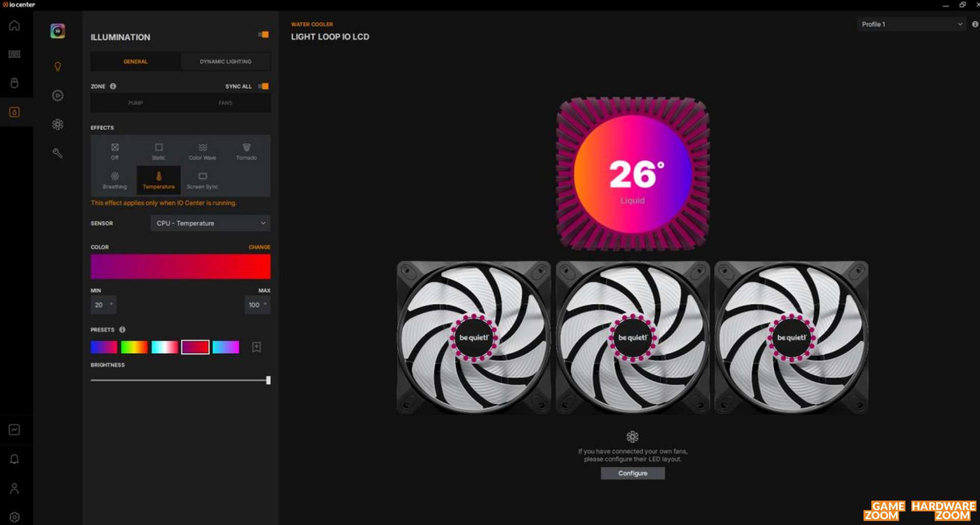The image size is (980, 525).
Task: Toggle the Sync All switch
Action: click(264, 86)
